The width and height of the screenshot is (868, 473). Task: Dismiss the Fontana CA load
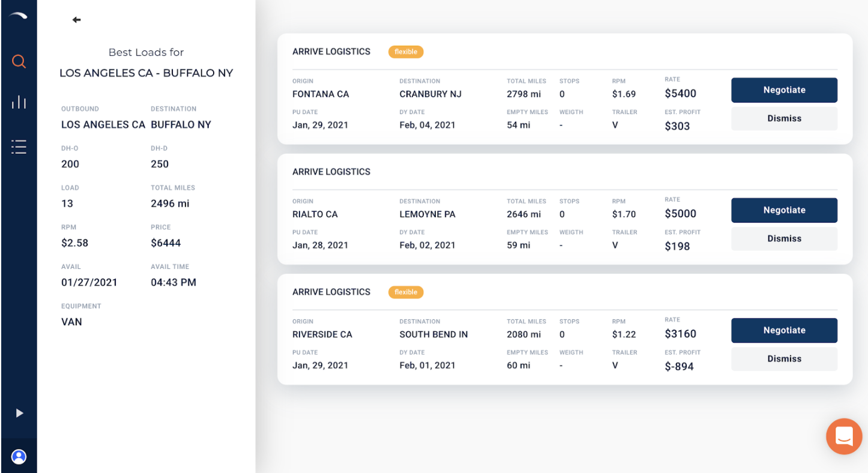pyautogui.click(x=784, y=118)
